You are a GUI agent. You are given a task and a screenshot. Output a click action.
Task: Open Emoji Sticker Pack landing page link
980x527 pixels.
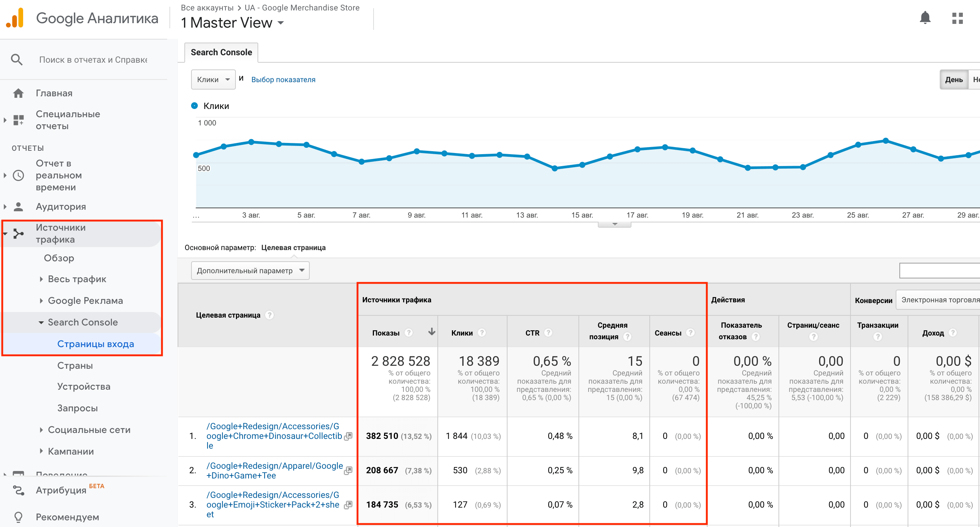273,505
